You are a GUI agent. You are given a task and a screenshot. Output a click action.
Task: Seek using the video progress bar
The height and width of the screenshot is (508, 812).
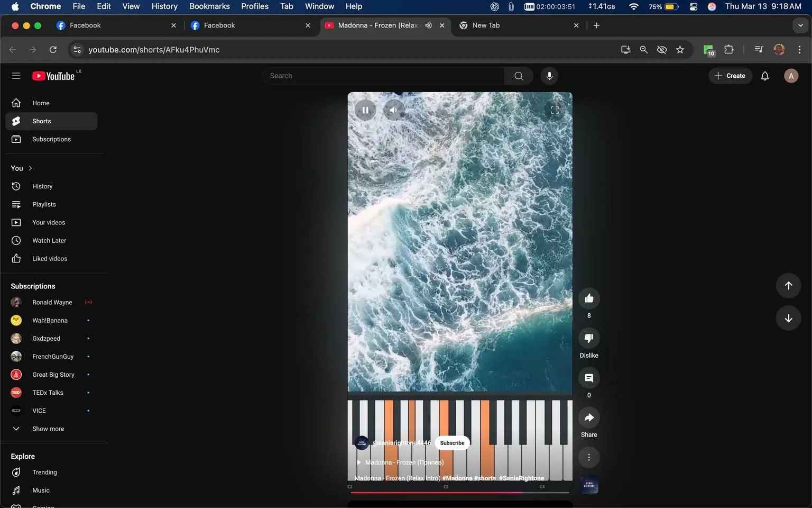(459, 492)
